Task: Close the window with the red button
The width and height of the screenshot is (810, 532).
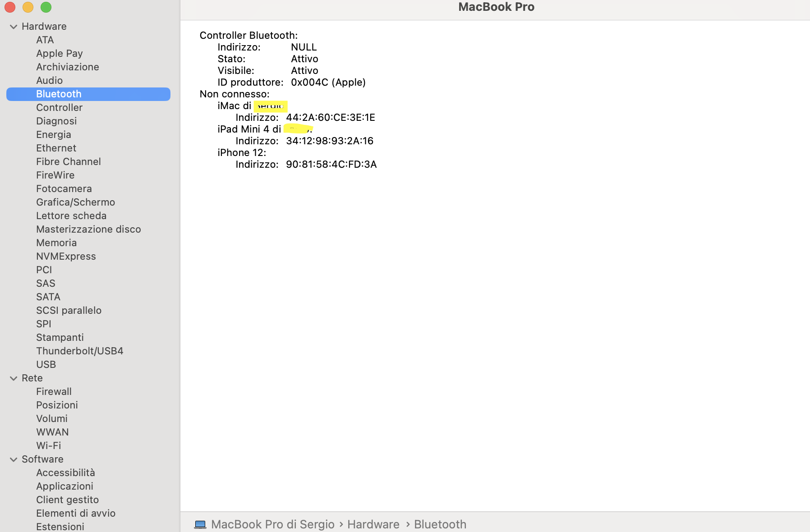Action: pos(10,7)
